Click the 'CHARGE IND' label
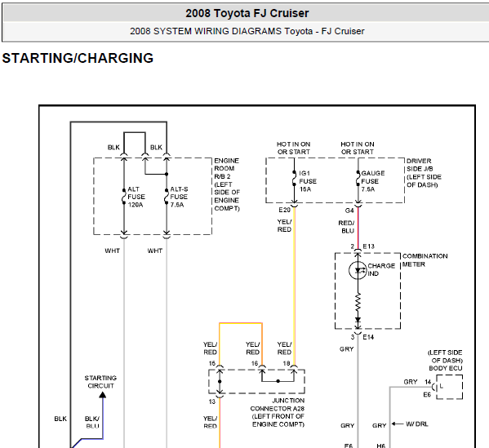Image resolution: width=489 pixels, height=448 pixels. (381, 269)
